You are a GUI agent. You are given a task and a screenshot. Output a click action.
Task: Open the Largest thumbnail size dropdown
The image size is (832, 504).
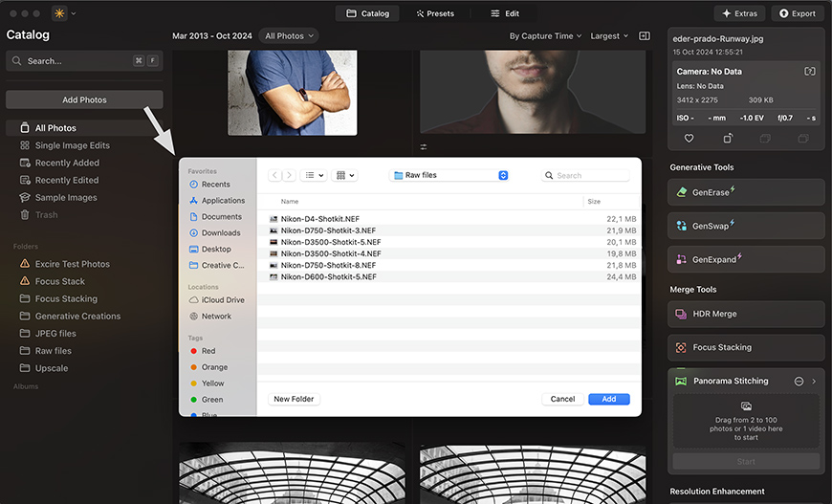(x=609, y=36)
